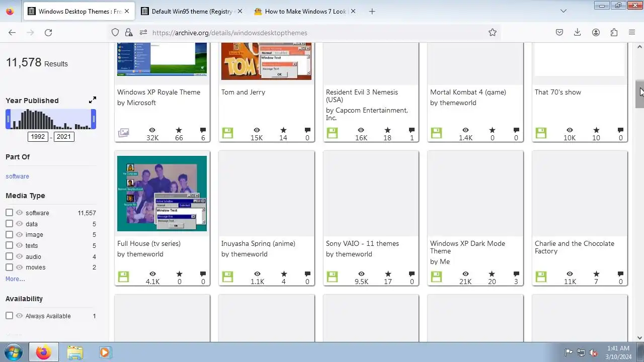Click the Action Center flag tray icon

point(569,352)
